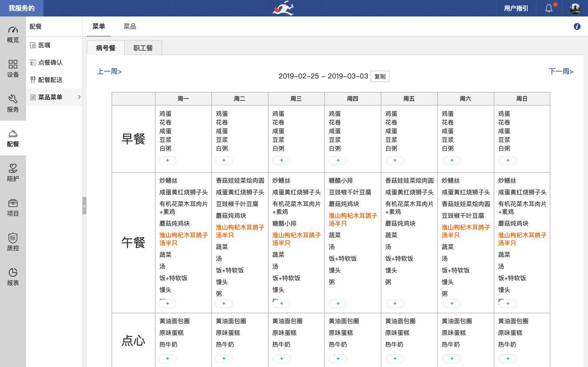Click orange 淮山枸杞木耳鸽子汤半只 under Monday lunch
Screen dimensions: 588x367
pos(183,239)
